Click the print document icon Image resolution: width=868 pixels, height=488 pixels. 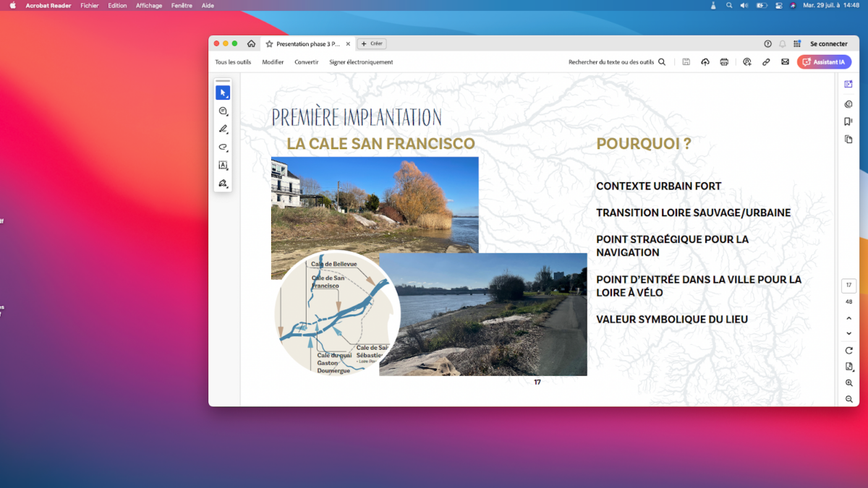(x=724, y=62)
